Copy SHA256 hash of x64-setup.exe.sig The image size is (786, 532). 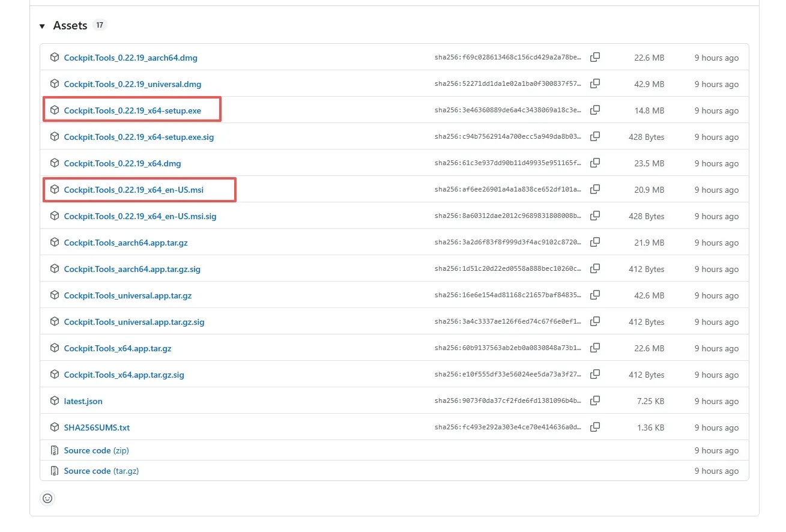[x=595, y=137]
